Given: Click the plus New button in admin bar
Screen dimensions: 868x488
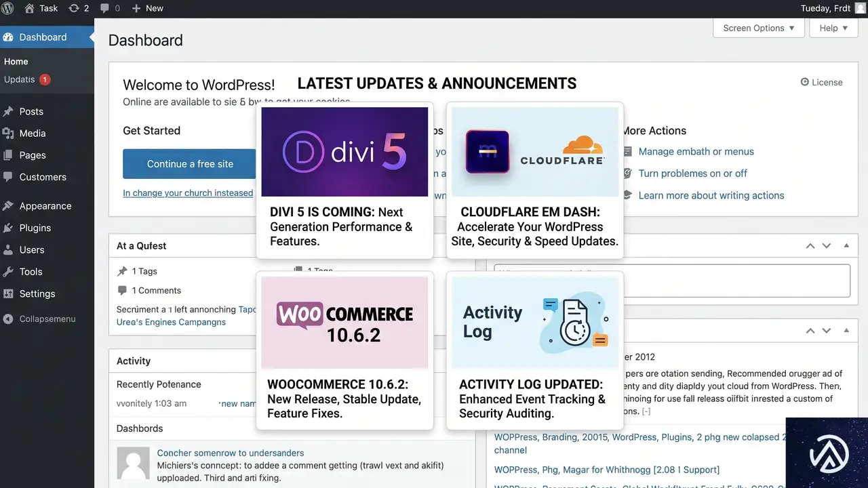Looking at the screenshot, I should (147, 8).
